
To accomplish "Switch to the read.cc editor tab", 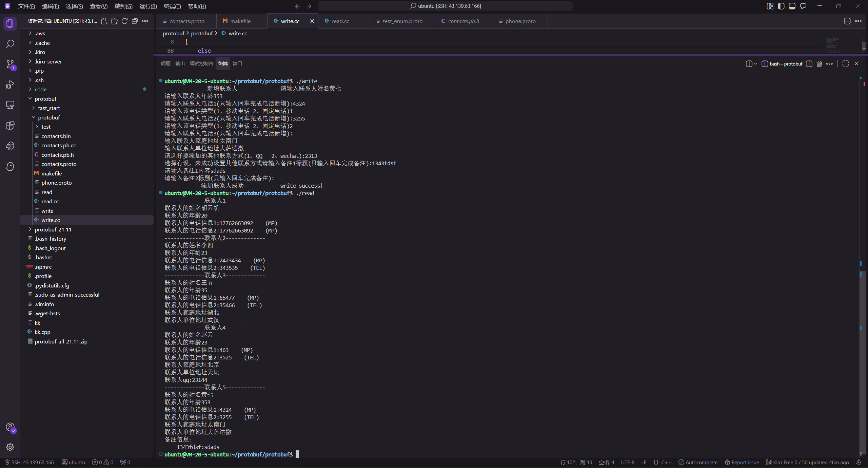I will (340, 21).
